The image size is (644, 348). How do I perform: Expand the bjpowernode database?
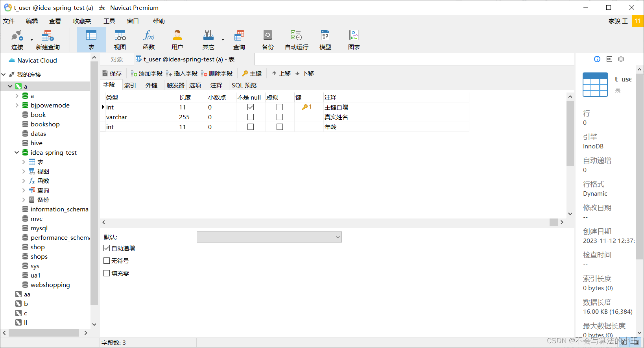(x=17, y=105)
